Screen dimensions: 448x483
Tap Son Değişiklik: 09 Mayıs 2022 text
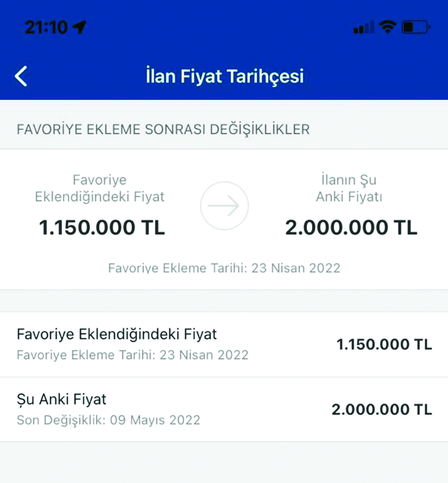pos(109,420)
